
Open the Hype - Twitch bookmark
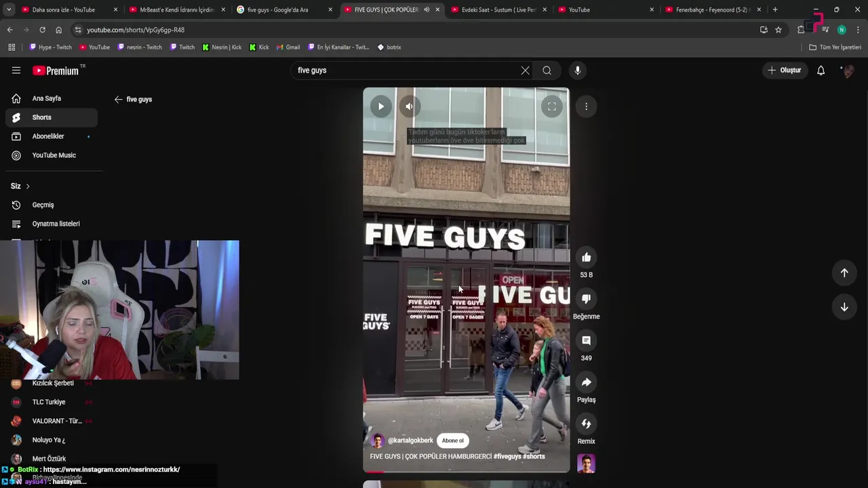click(x=51, y=47)
